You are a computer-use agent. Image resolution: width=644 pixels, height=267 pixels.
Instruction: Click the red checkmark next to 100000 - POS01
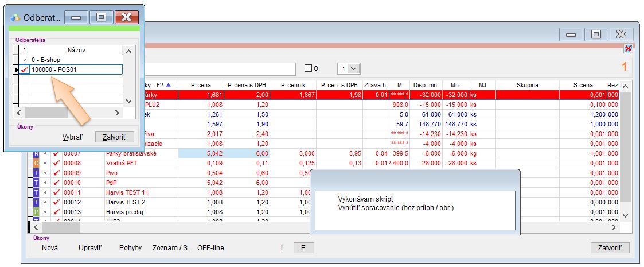tap(24, 69)
